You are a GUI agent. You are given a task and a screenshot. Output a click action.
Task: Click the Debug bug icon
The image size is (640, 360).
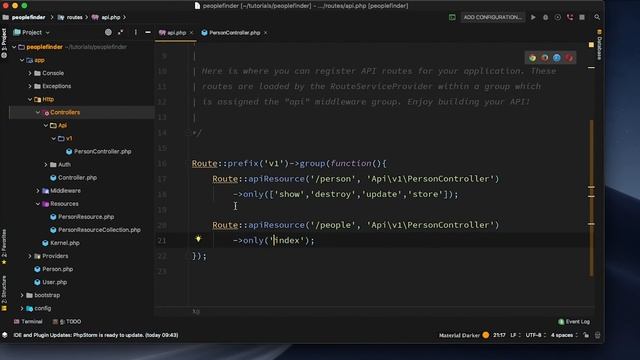tap(545, 17)
